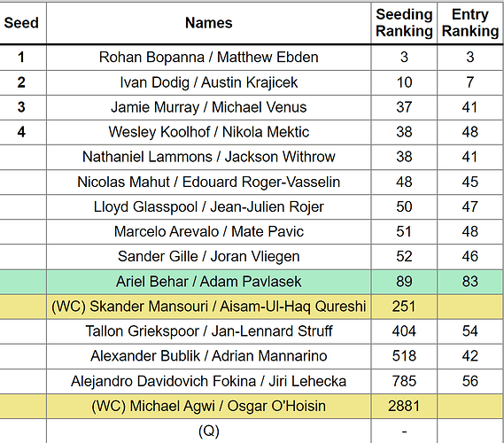Select the Names column header
This screenshot has height=443, width=504.
[x=209, y=23]
